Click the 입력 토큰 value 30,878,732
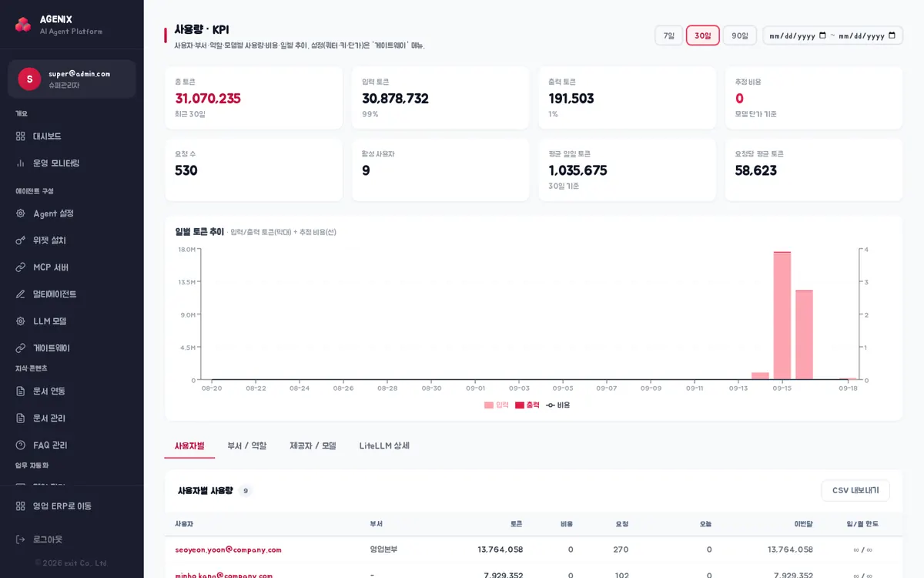The image size is (924, 578). pos(395,99)
